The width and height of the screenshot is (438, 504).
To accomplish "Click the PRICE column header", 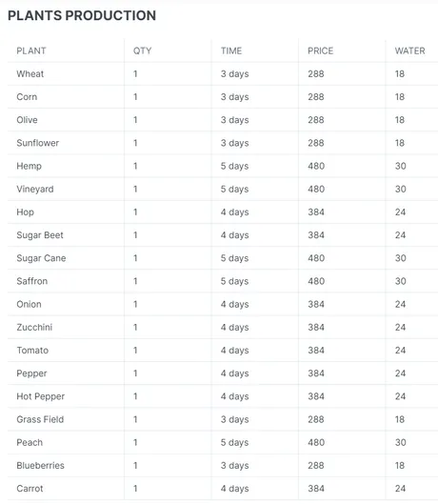I will point(320,50).
